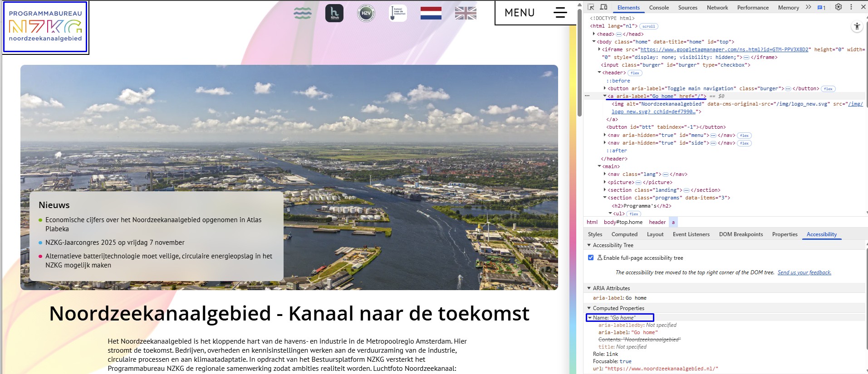Click the Kanaal naar de toekomst icon
The image size is (868, 374).
(398, 13)
